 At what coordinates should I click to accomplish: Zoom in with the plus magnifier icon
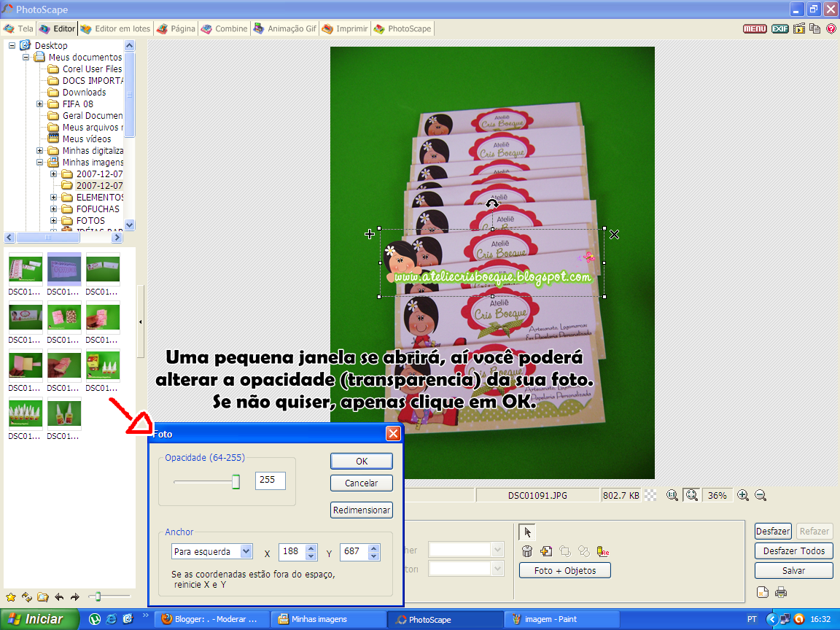[742, 496]
